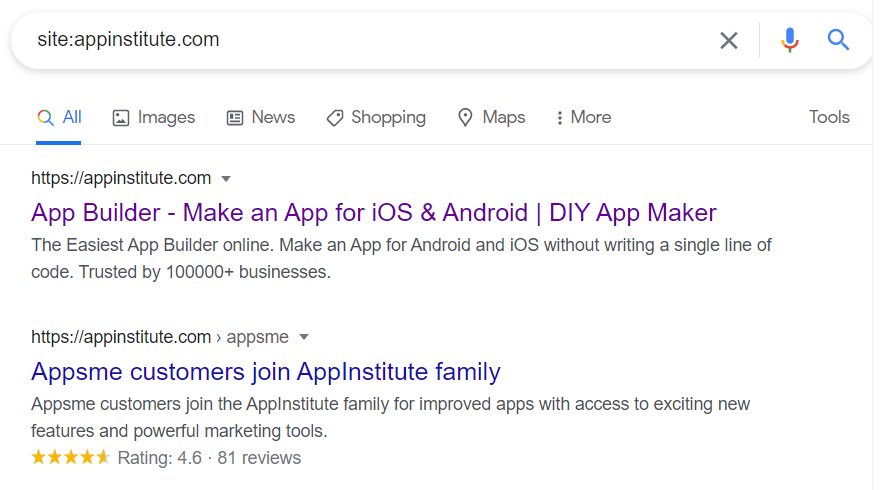Expand dropdown arrow beside appsme URL
Viewport: 884px width, 490px height.
[x=304, y=337]
